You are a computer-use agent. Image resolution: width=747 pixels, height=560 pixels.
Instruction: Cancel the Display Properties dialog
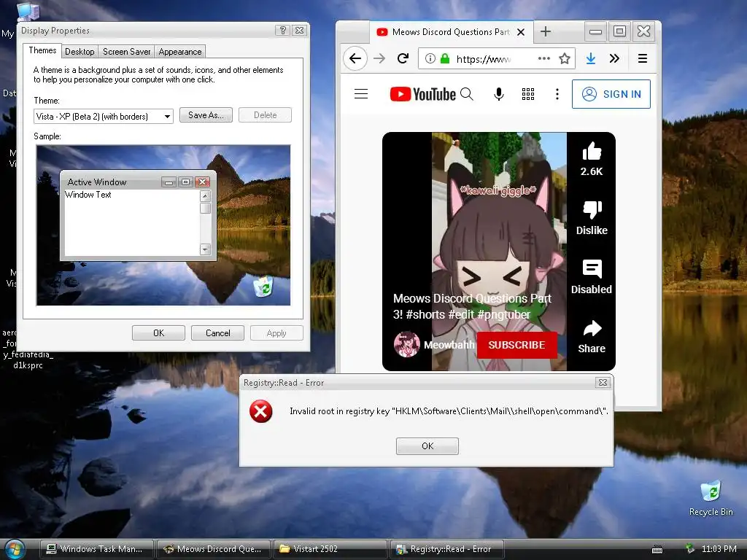point(217,332)
